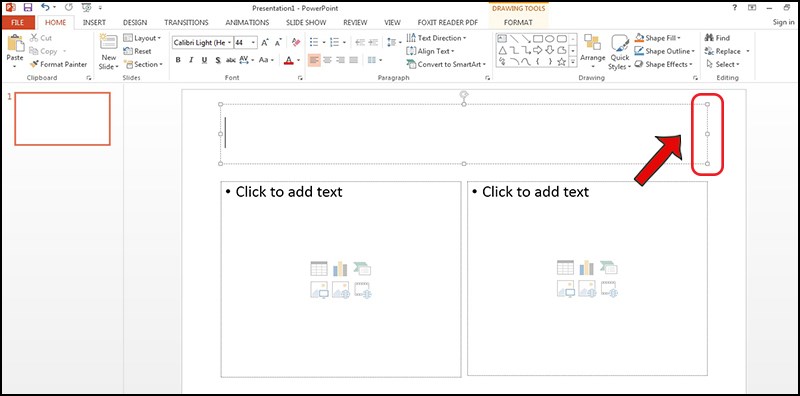Insert pictures in the right placeholder
Image resolution: width=800 pixels, height=396 pixels.
[x=565, y=289]
